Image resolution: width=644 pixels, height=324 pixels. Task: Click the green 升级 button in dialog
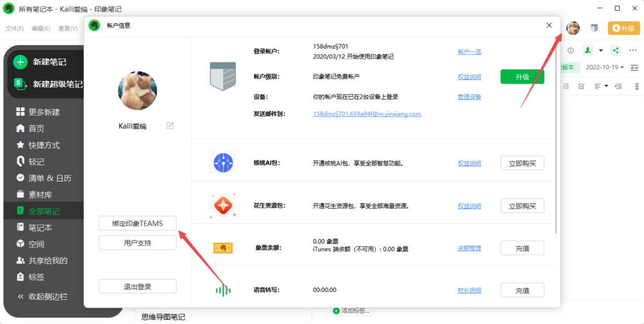522,77
